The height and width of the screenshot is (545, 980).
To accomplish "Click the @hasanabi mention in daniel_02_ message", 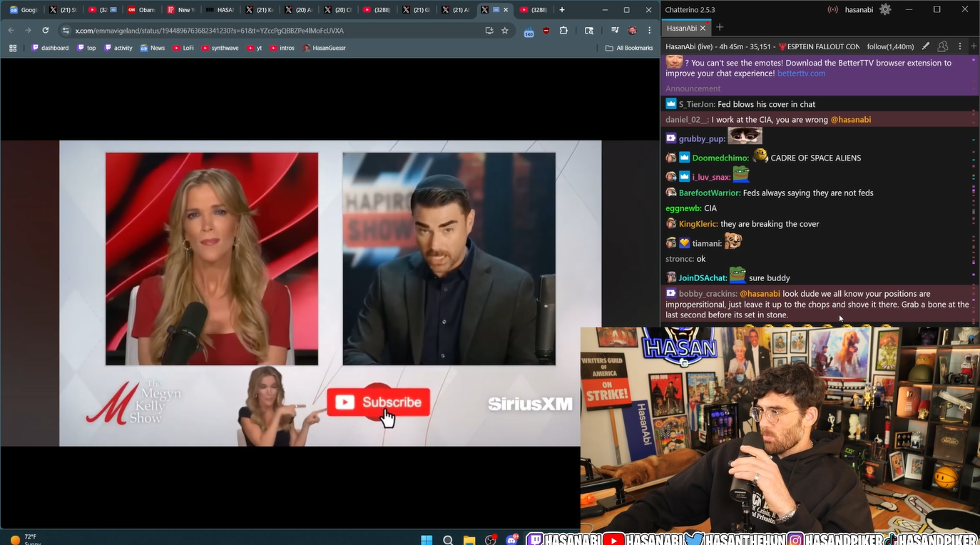I will (x=850, y=120).
